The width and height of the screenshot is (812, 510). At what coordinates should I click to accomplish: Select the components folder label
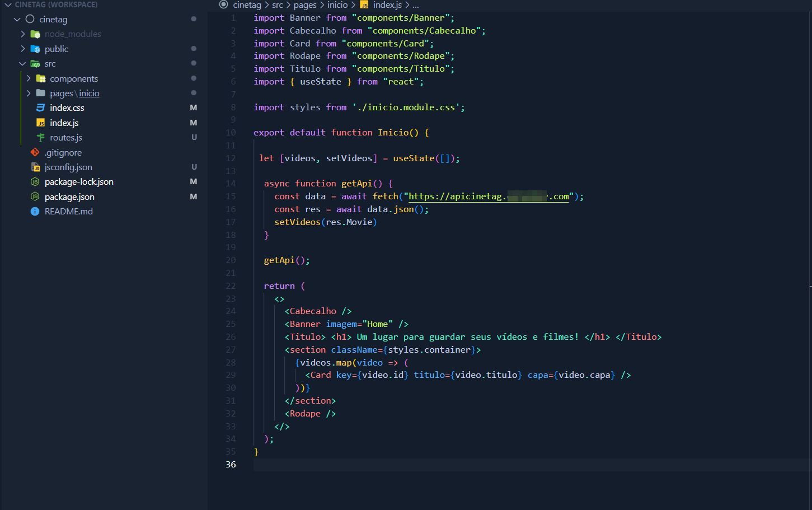click(74, 78)
